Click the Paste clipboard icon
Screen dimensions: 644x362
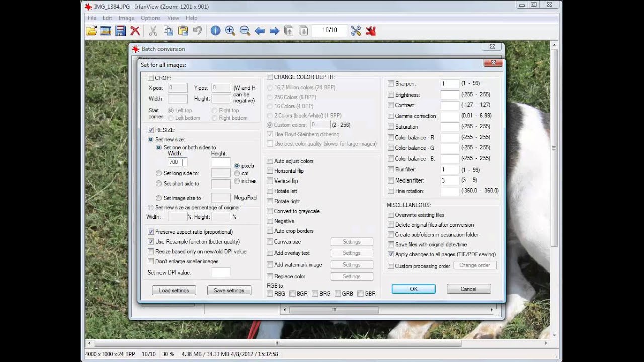click(x=183, y=31)
